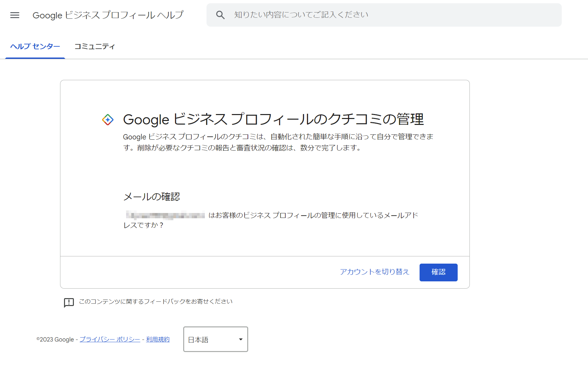Screen dimensions: 588x378
Task: Open the プライバシー ポリシー link
Action: (x=110, y=340)
